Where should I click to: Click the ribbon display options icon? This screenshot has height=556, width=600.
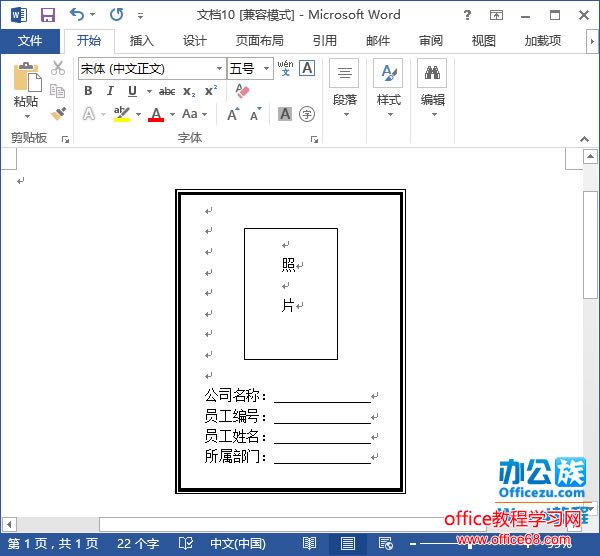[x=496, y=15]
